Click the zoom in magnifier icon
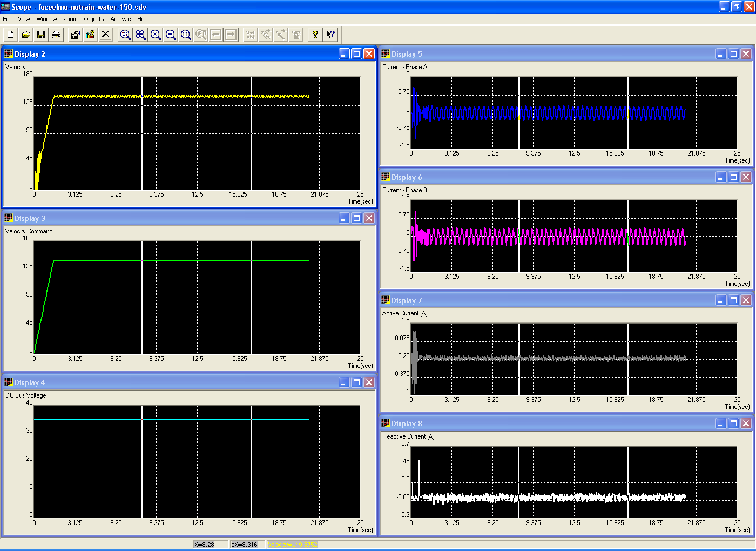The image size is (756, 551). tap(140, 35)
